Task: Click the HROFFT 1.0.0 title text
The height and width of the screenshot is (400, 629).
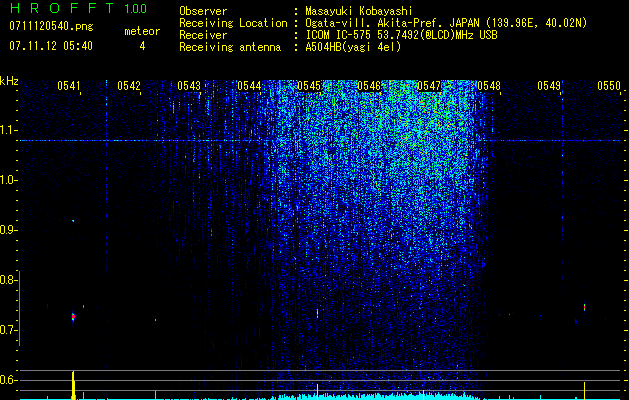Action: pos(78,8)
